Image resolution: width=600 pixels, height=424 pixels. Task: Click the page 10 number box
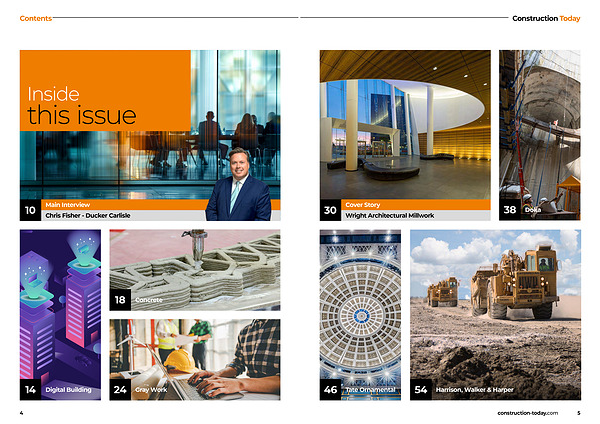click(30, 210)
